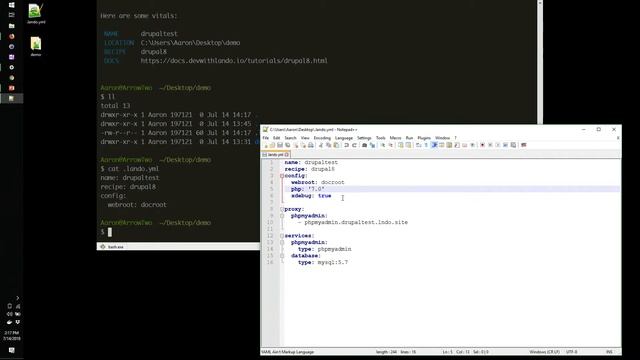Click Print icon in Notepad++ toolbar
This screenshot has width=640, height=360.
click(311, 145)
